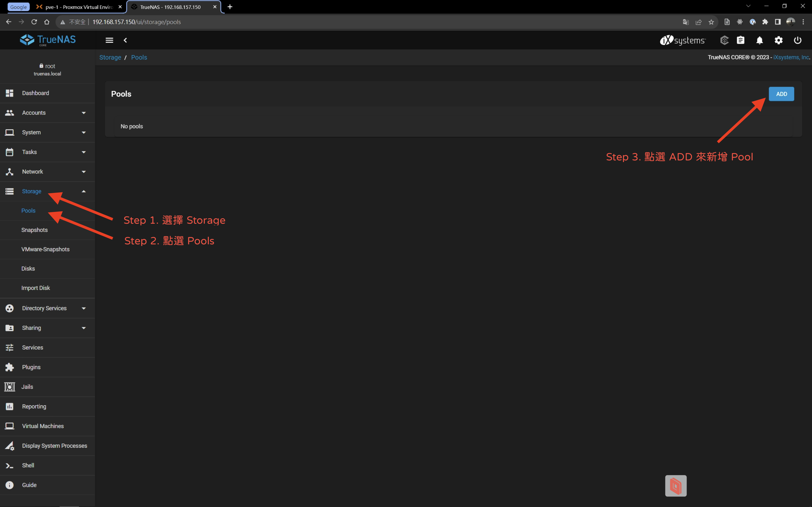Expand the Sharing dropdown arrow
The height and width of the screenshot is (507, 812).
pyautogui.click(x=84, y=328)
